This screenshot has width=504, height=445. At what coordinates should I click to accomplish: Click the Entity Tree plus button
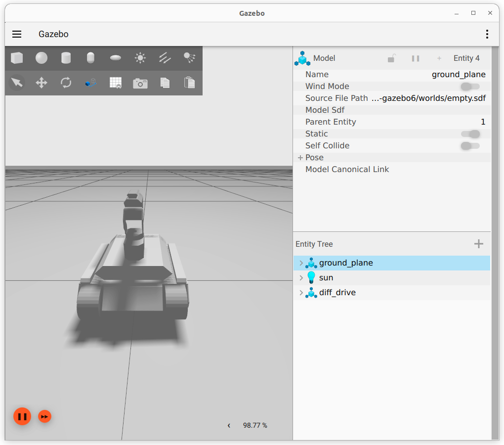click(478, 244)
